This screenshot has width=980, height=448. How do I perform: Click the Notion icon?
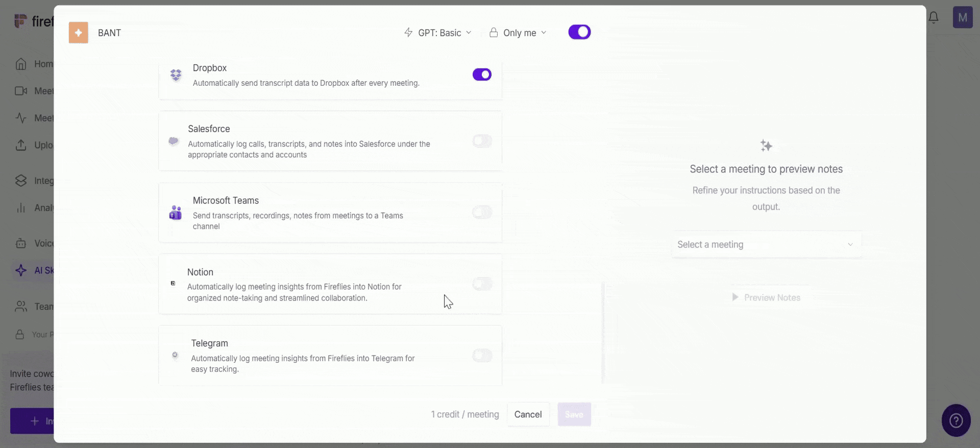tap(173, 283)
